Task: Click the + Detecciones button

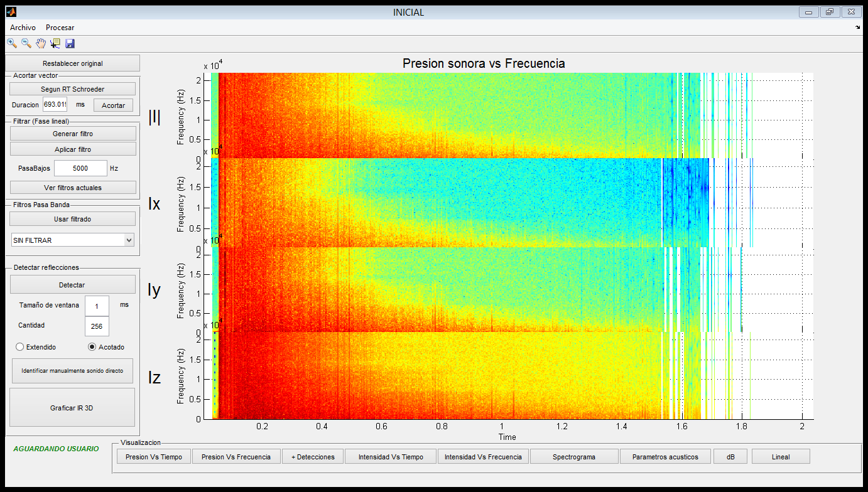Action: tap(313, 457)
